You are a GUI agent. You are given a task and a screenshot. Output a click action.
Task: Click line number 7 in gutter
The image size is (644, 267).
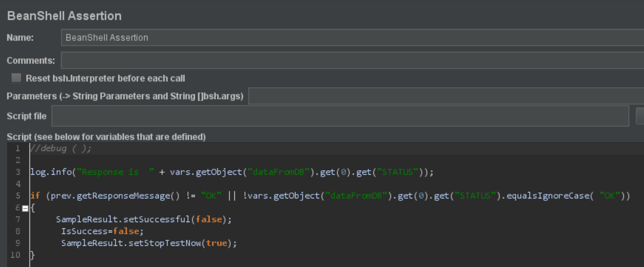pyautogui.click(x=18, y=220)
